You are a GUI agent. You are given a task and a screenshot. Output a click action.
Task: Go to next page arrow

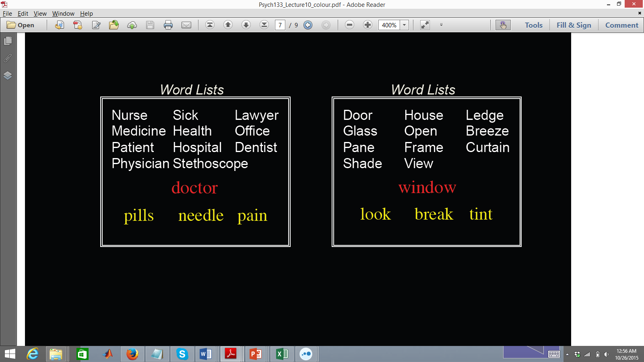(246, 25)
